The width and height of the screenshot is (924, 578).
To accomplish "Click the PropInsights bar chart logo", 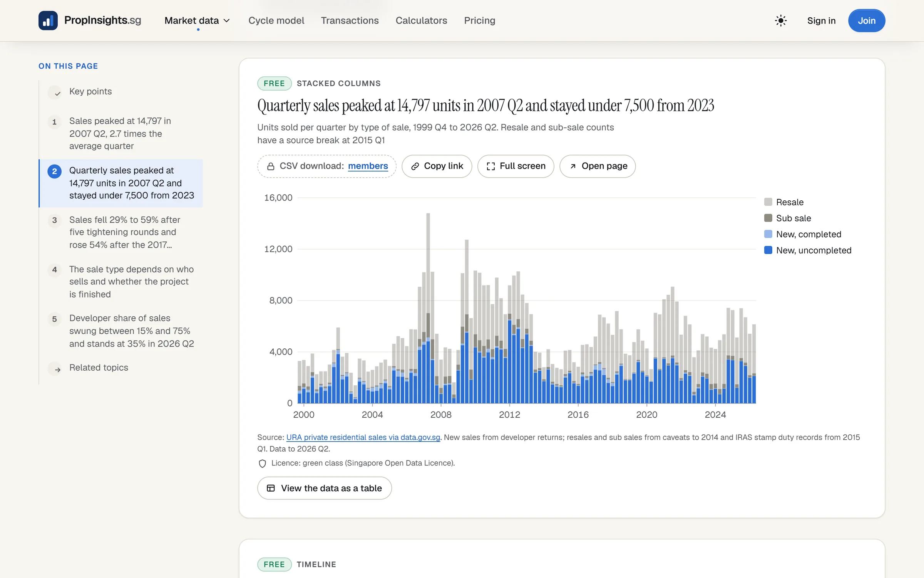I will 48,20.
